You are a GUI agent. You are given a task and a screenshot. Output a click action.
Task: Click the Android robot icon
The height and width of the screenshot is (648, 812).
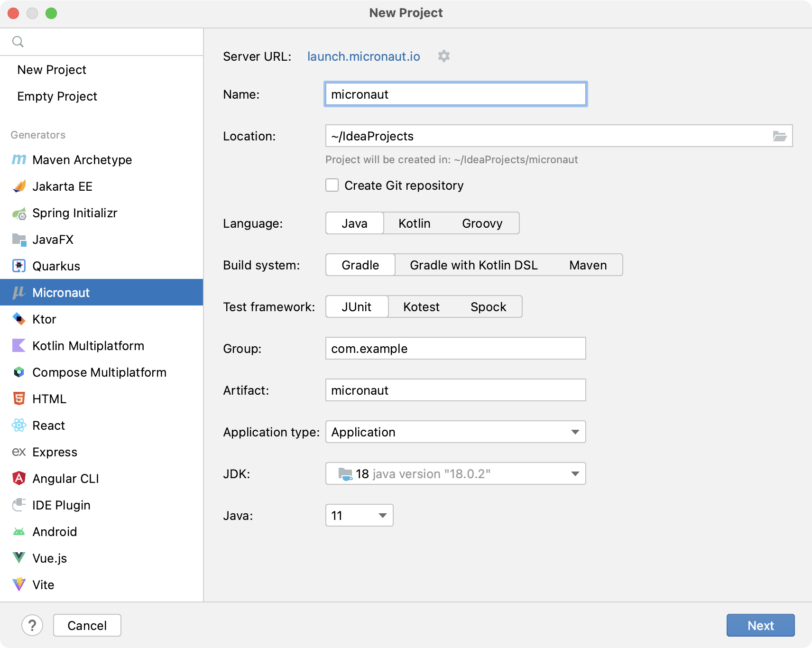click(19, 532)
